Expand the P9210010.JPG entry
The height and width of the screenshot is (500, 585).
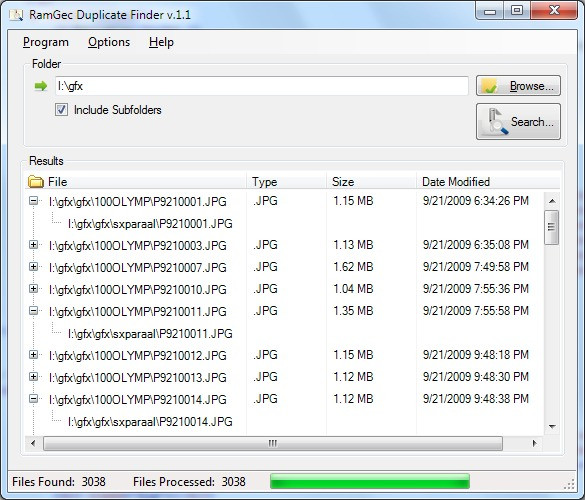point(34,289)
